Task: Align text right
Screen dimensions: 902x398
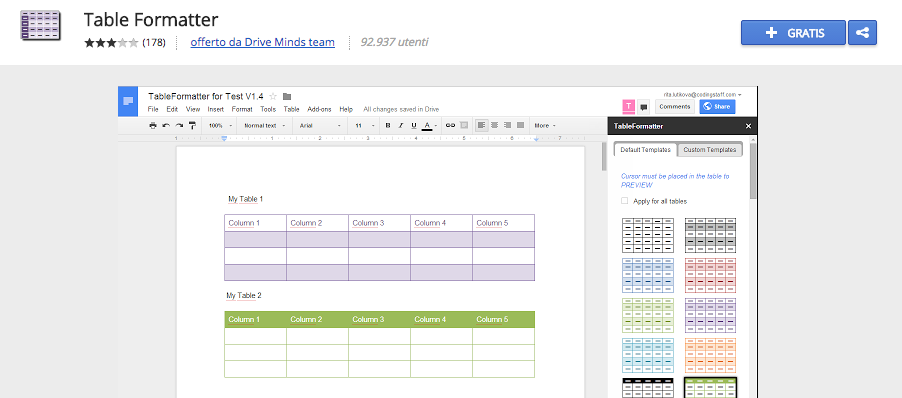Action: [x=507, y=125]
